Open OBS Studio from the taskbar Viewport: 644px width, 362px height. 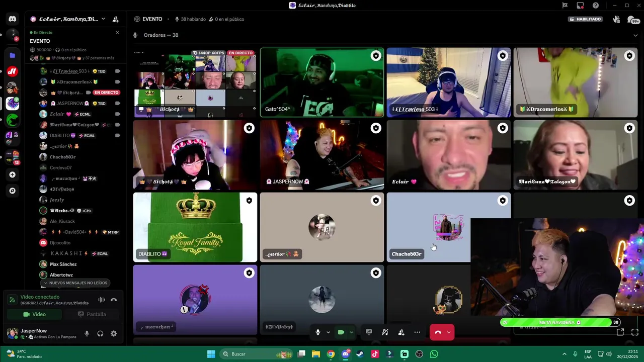[x=419, y=354]
